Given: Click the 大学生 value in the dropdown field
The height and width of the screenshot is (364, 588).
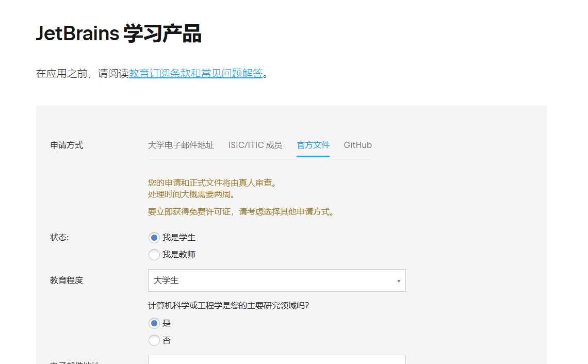Looking at the screenshot, I should click(x=165, y=280).
